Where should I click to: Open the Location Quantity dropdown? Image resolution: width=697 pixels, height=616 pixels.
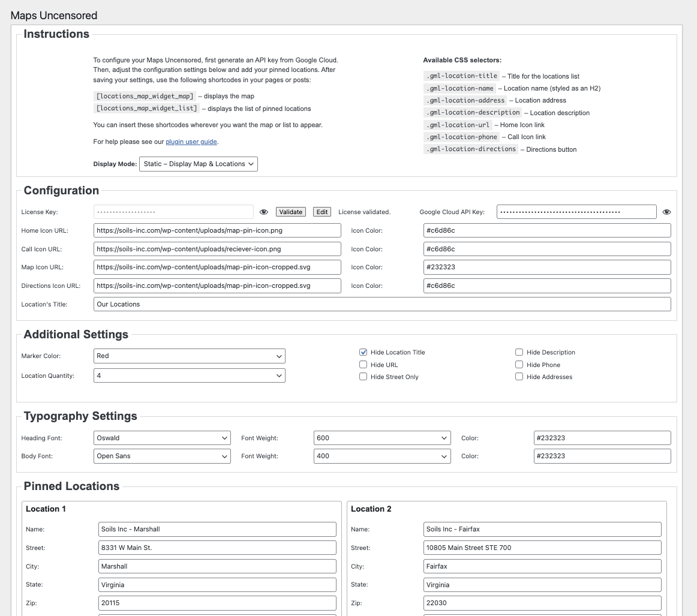(190, 375)
